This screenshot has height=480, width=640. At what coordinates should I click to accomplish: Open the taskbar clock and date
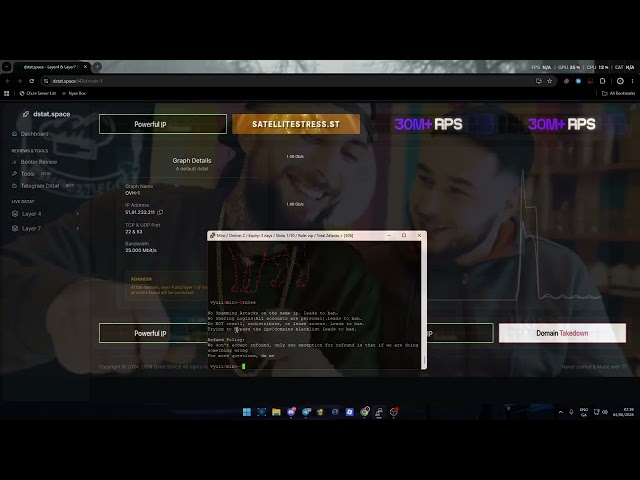click(x=623, y=412)
